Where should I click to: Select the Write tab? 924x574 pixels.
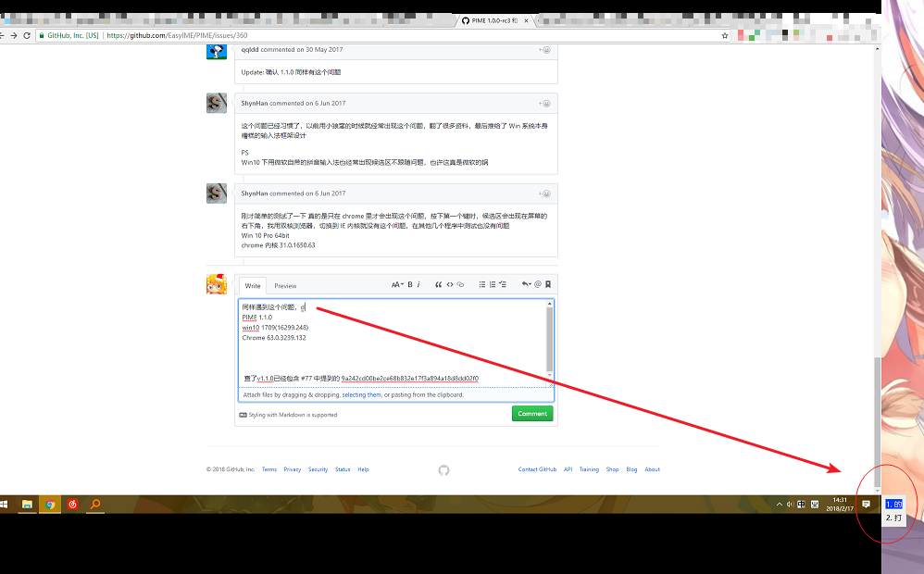tap(253, 285)
